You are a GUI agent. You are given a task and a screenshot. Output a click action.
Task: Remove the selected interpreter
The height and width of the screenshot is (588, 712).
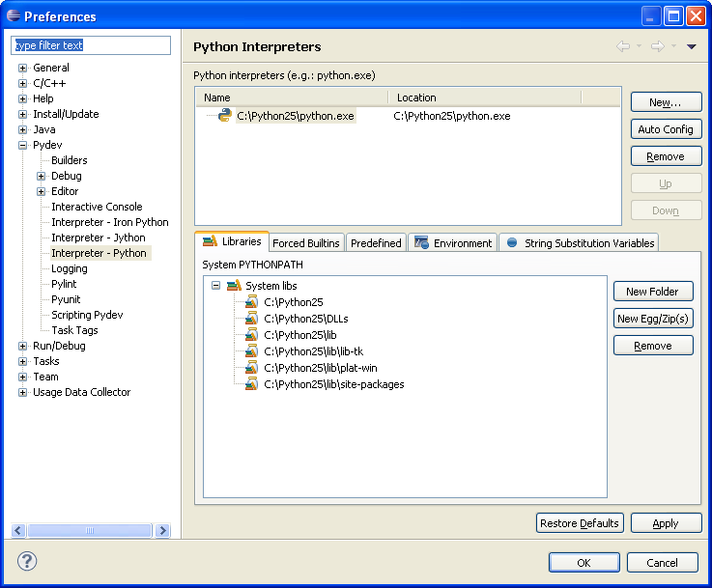tap(667, 156)
